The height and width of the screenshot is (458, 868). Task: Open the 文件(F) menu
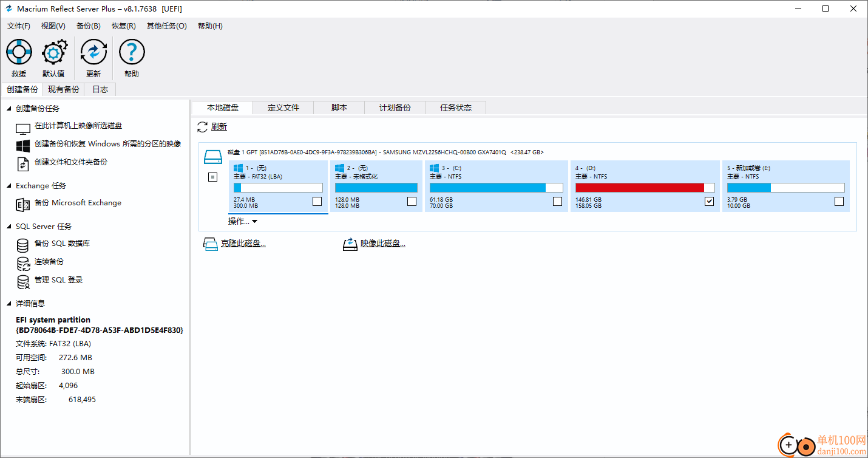(x=19, y=26)
